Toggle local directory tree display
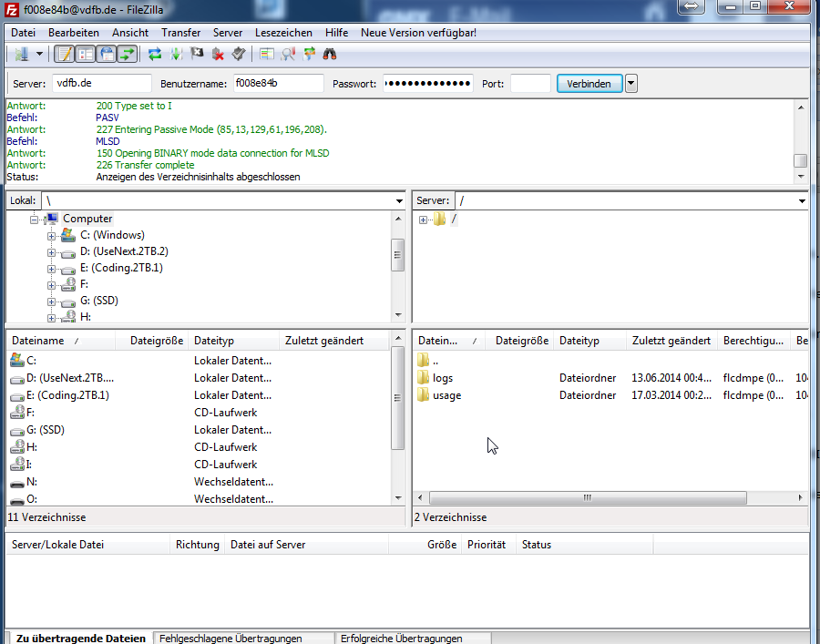Screen dimensions: 820x644 [x=87, y=55]
